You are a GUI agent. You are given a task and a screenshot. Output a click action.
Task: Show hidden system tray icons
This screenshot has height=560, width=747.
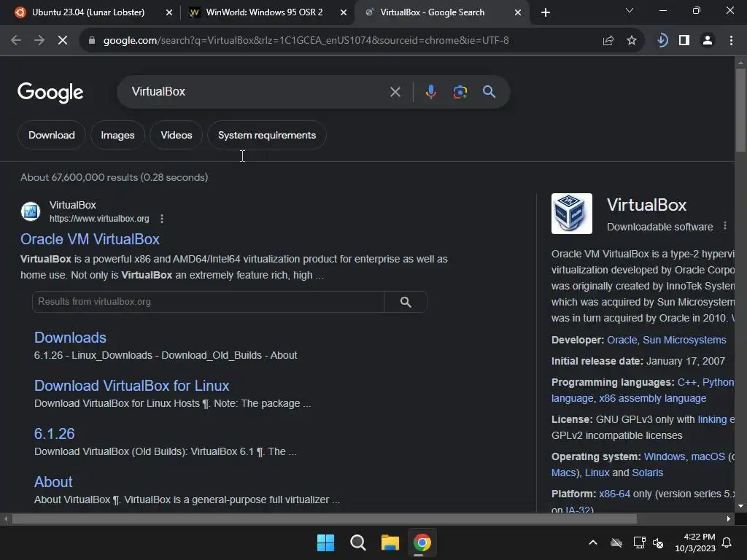tap(593, 542)
